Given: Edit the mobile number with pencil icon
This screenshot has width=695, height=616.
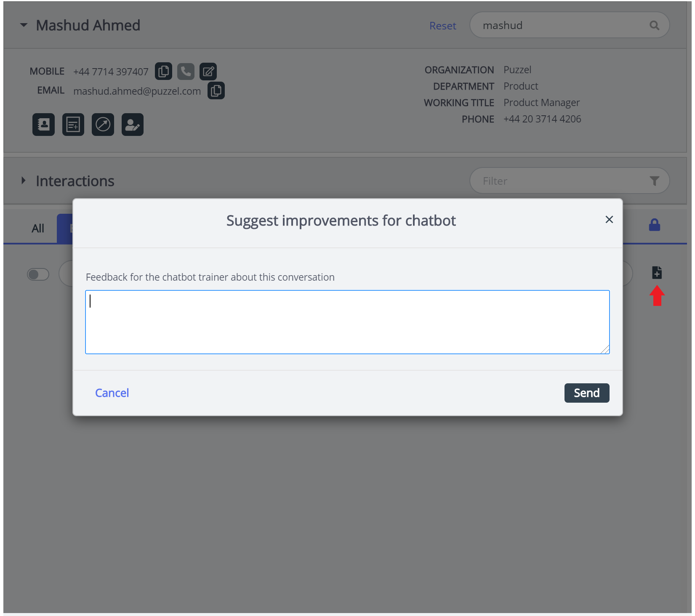Looking at the screenshot, I should (208, 72).
